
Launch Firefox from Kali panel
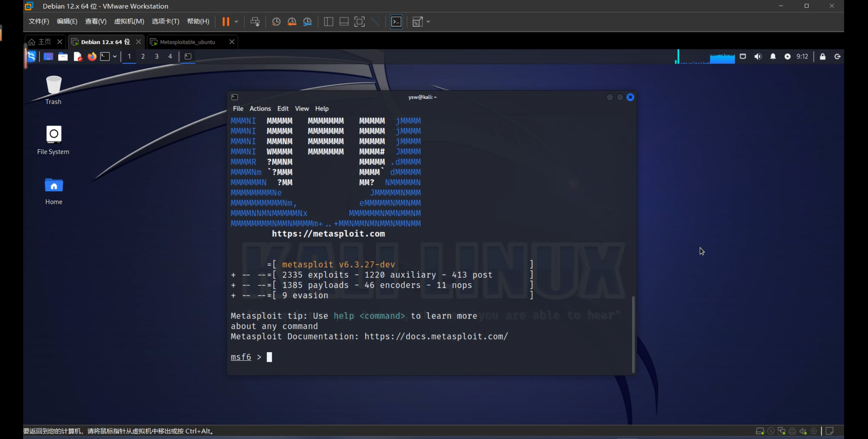tap(92, 56)
